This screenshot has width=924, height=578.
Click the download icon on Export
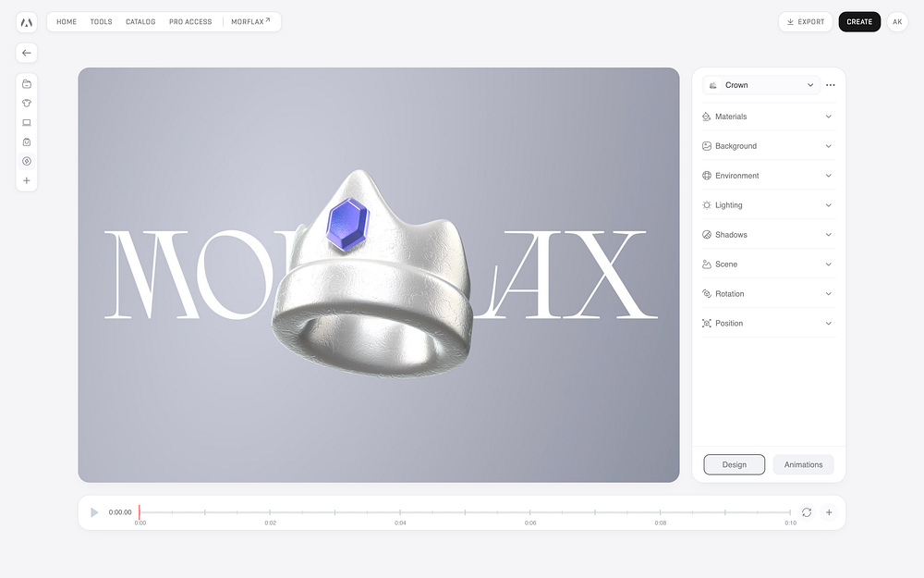coord(790,22)
